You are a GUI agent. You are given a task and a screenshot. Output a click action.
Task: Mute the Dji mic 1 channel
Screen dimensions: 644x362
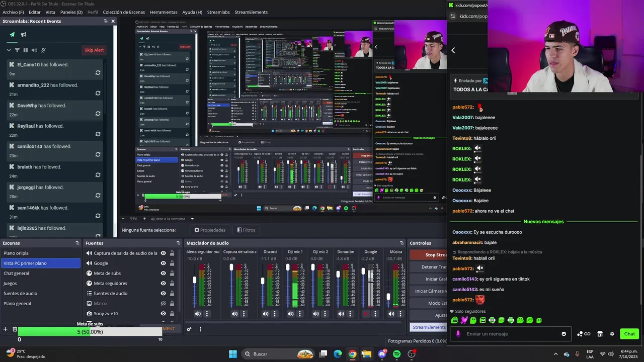coord(291,314)
